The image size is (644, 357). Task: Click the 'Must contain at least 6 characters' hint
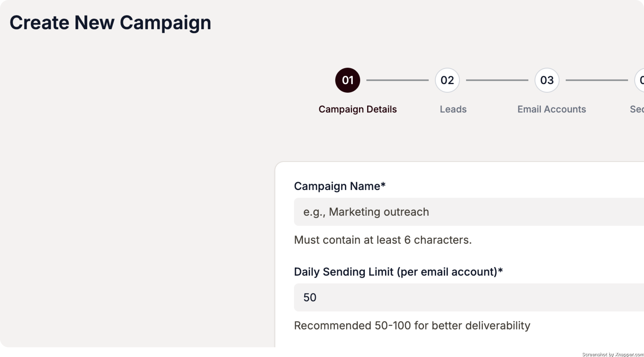tap(383, 240)
